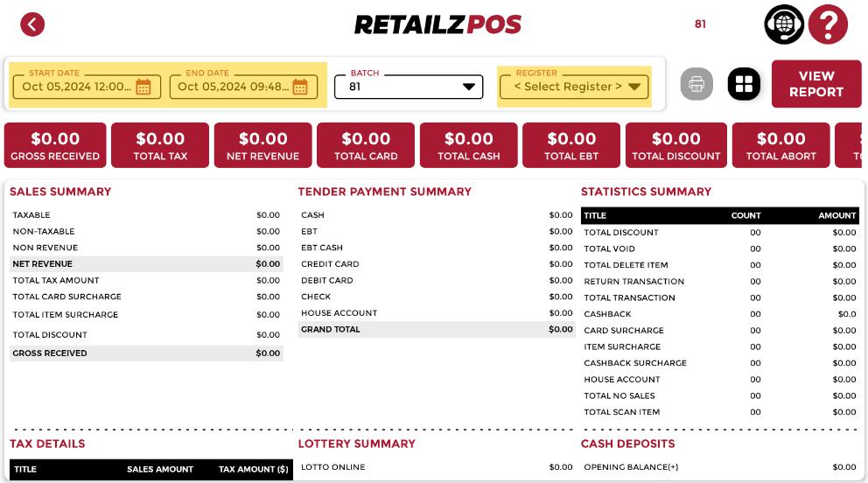Screen dimensions: 868x483
Task: Open the End Date calendar icon
Action: (x=300, y=87)
